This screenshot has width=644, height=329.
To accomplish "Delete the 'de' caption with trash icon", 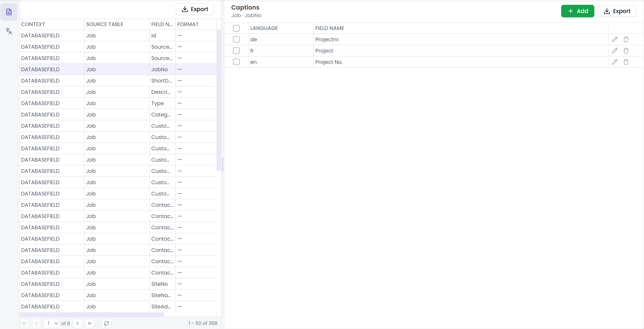I will coord(626,39).
